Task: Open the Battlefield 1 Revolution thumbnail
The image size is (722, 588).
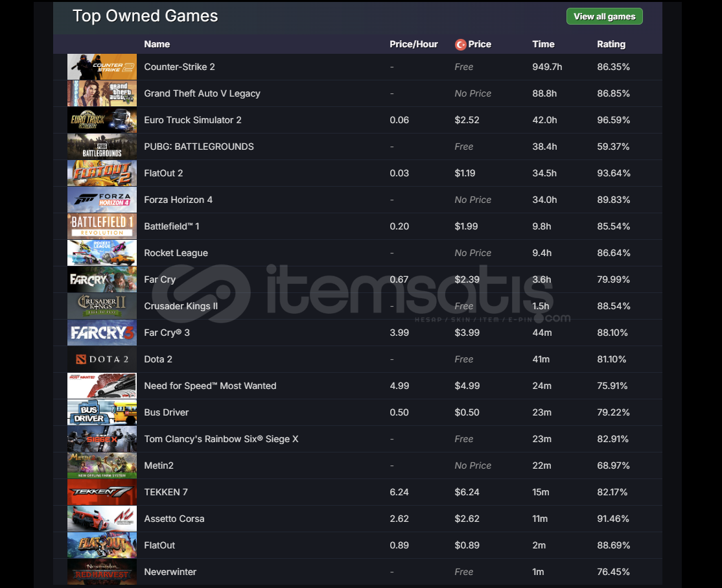Action: pyautogui.click(x=102, y=226)
